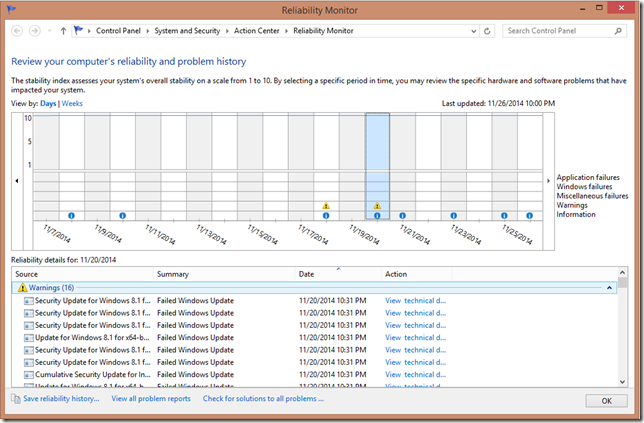Go up one level with the up arrow
The width and height of the screenshot is (644, 423).
63,31
